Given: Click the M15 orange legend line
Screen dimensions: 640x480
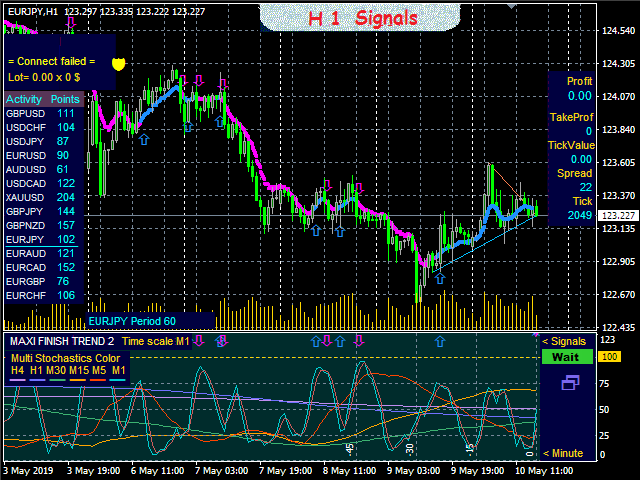Looking at the screenshot, I should (x=77, y=380).
